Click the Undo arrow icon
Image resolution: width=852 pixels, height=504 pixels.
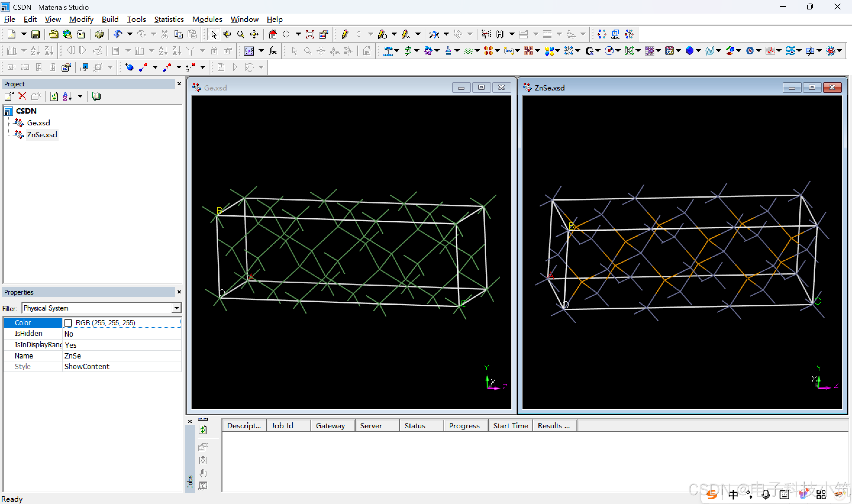[x=118, y=34]
